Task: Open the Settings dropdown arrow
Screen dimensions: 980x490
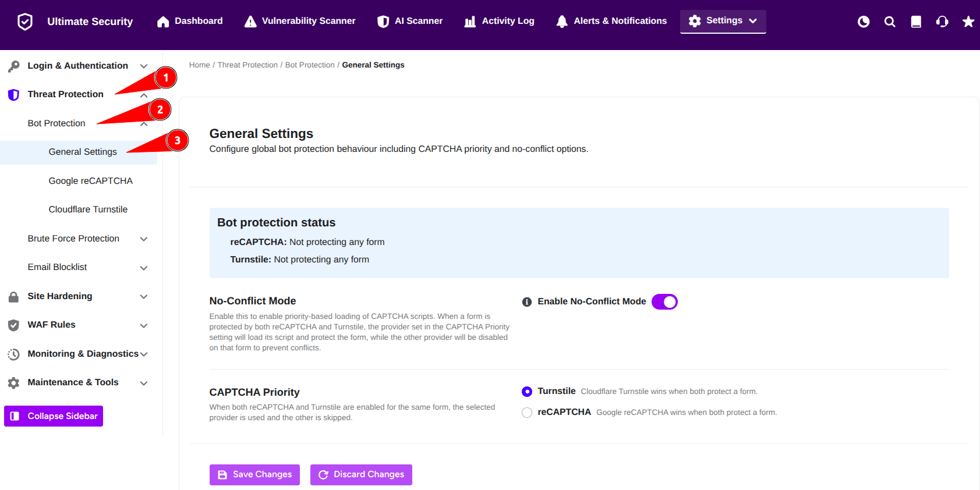Action: (x=753, y=21)
